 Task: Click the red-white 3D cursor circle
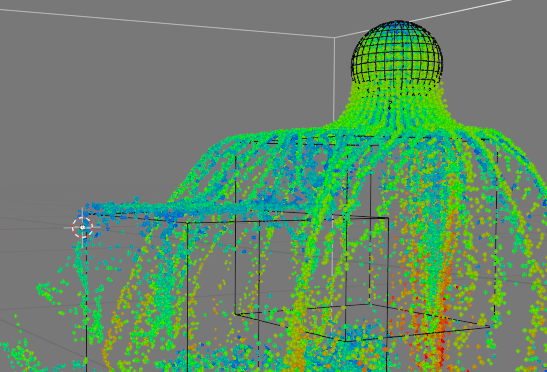tap(82, 227)
